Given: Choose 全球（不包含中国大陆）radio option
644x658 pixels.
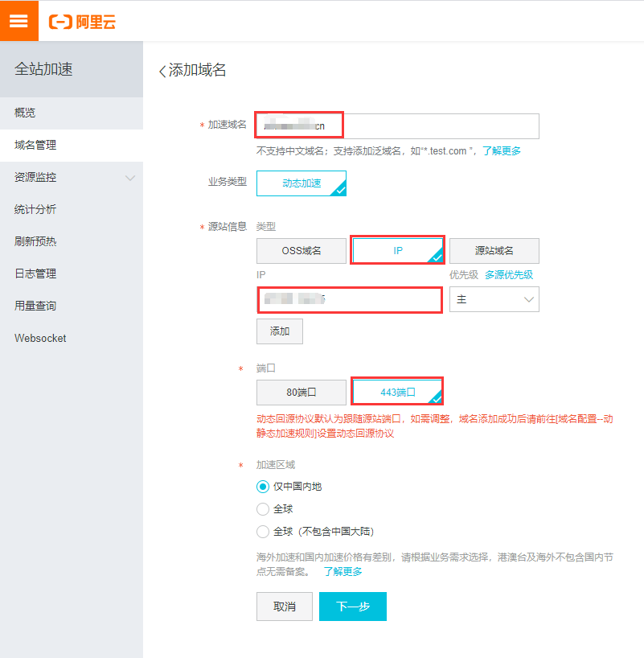Looking at the screenshot, I should click(262, 532).
